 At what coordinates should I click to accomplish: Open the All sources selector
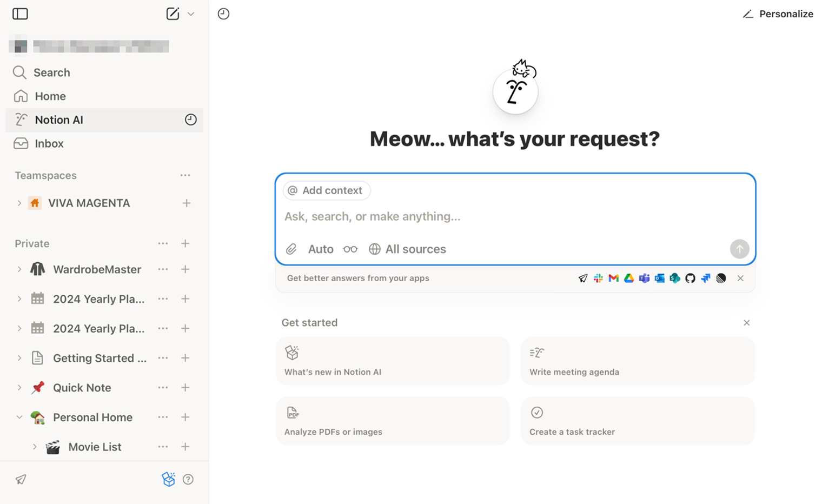(408, 249)
